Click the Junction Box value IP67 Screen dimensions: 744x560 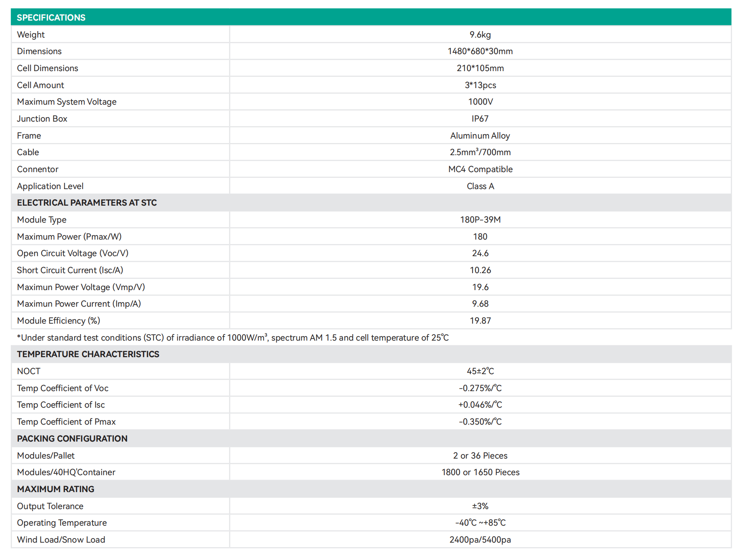tap(480, 119)
